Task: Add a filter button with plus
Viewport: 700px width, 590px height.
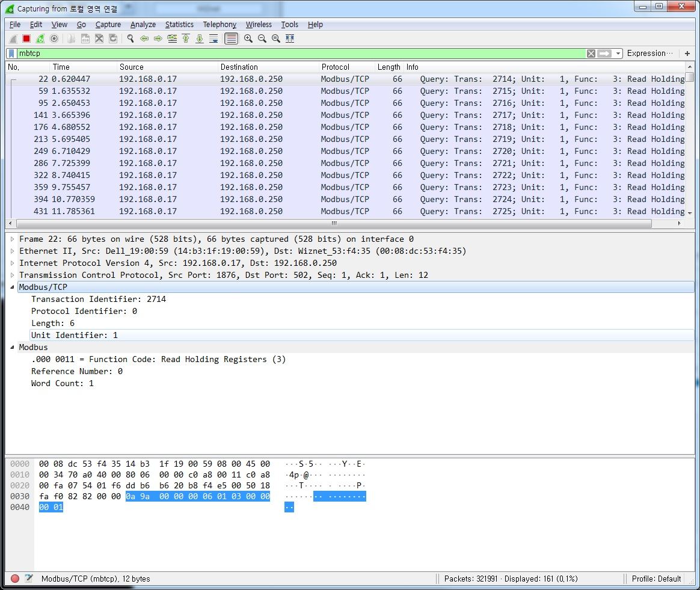Action: coord(687,54)
